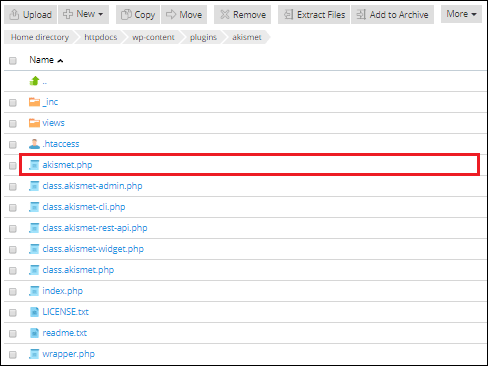Click Extract Files button
This screenshot has height=366, width=488.
pos(314,15)
